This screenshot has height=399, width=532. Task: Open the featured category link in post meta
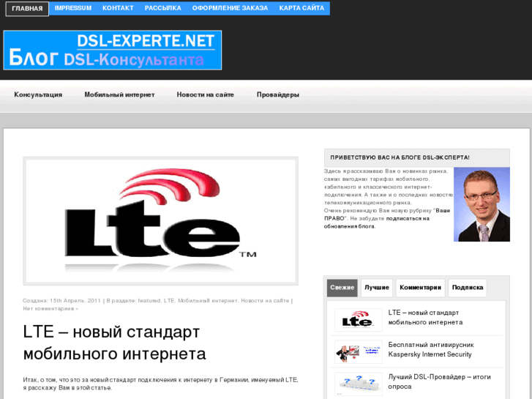(149, 300)
